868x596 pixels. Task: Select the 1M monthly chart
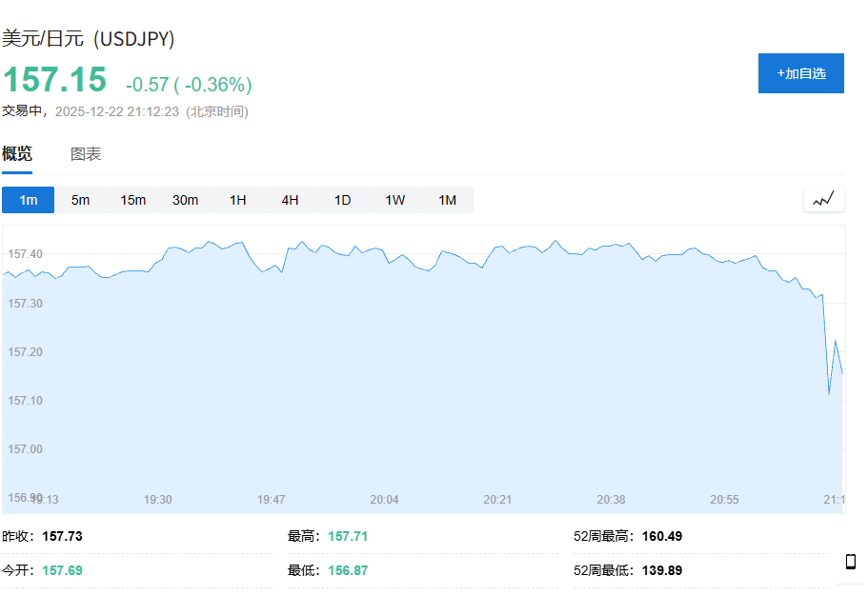tap(447, 200)
